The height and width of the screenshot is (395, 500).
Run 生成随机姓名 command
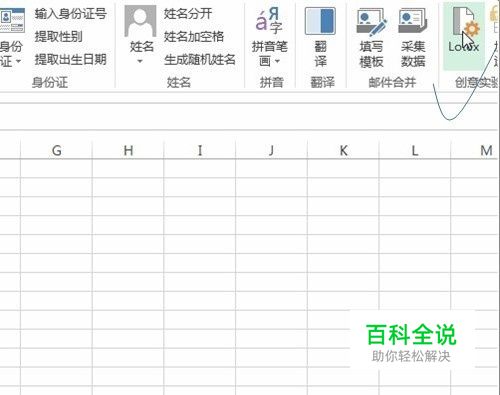200,59
